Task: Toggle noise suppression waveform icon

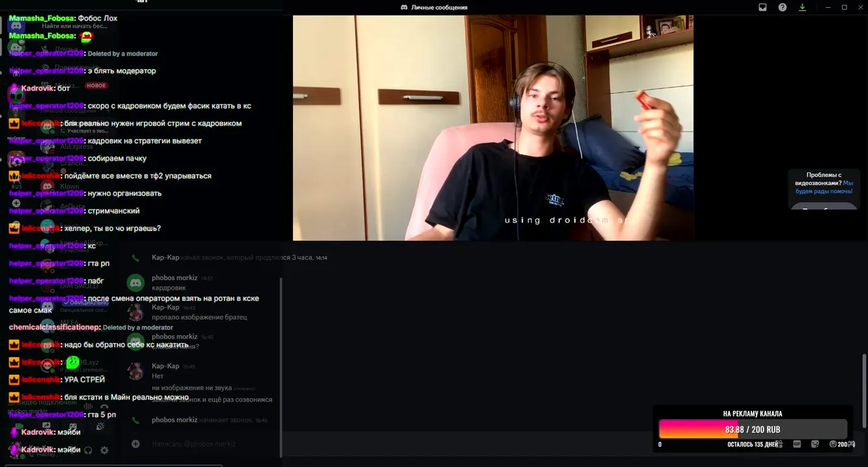Action: coord(88,407)
